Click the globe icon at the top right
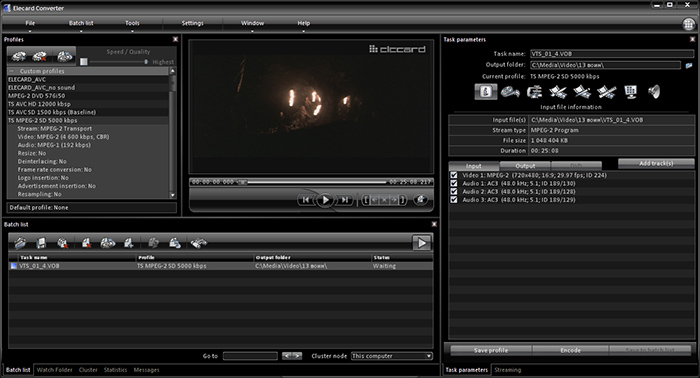This screenshot has height=378, width=700. pyautogui.click(x=689, y=24)
